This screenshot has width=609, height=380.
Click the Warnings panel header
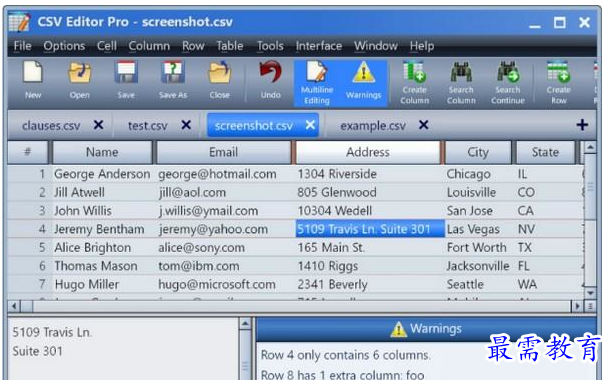click(426, 329)
